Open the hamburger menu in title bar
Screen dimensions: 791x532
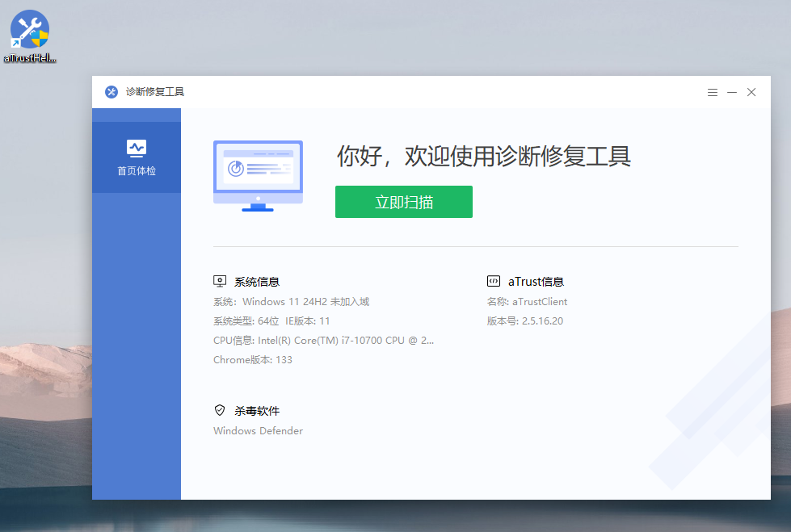(x=713, y=93)
